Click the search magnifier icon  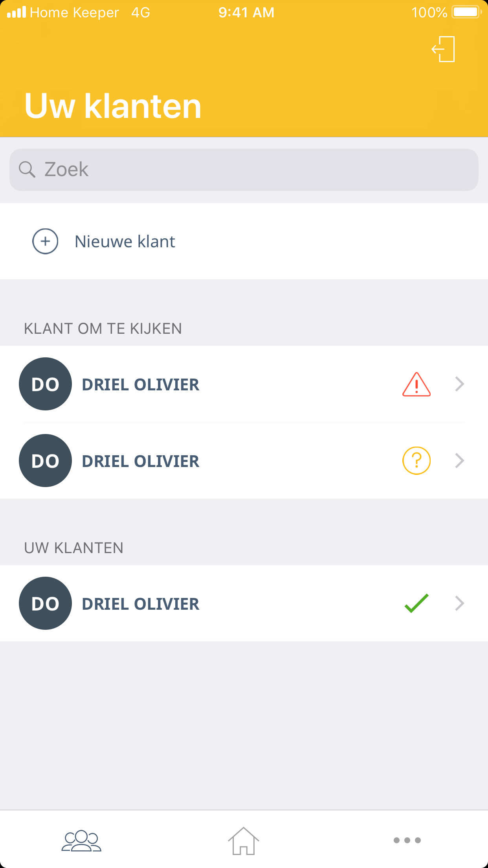point(27,169)
